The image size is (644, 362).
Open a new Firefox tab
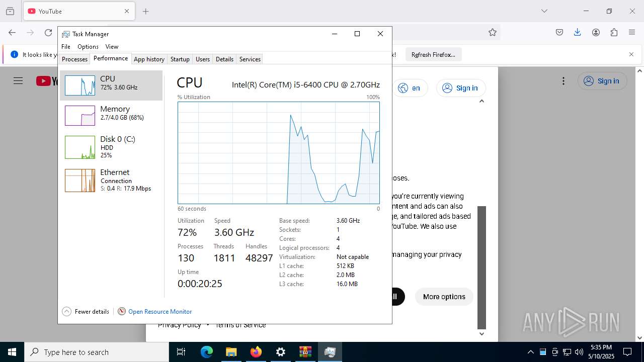(145, 11)
